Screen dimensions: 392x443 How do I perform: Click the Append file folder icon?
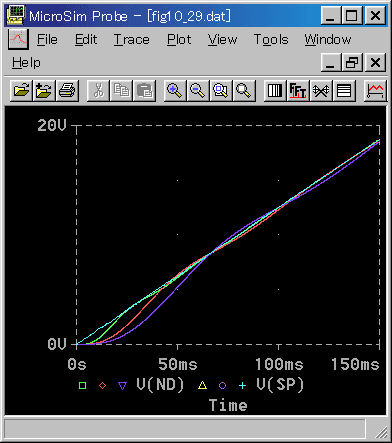tap(44, 90)
